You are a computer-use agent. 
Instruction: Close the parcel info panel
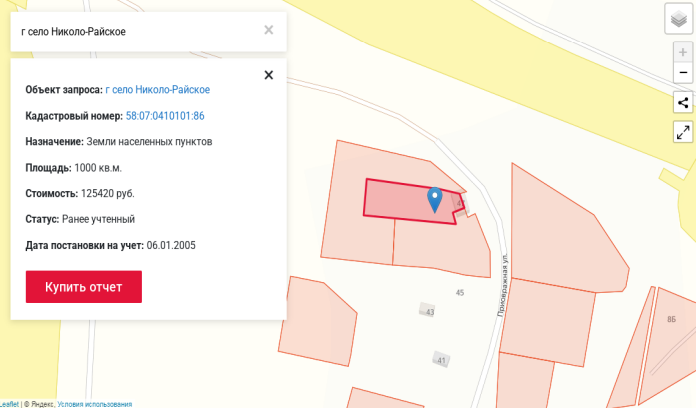[x=268, y=74]
